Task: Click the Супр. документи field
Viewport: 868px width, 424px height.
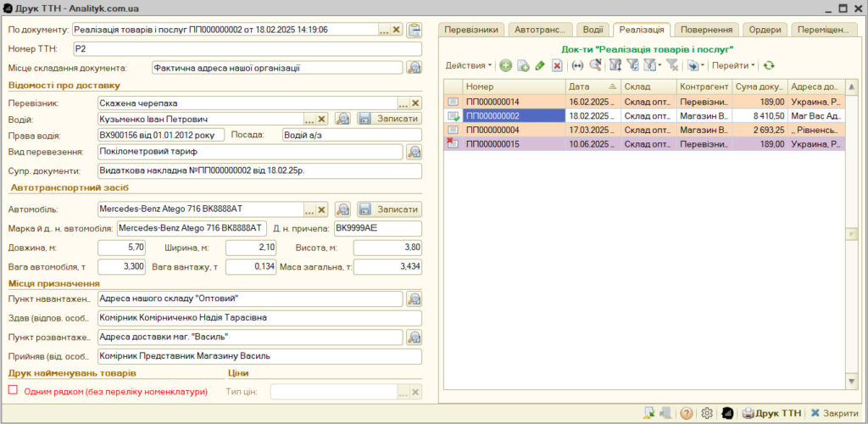Action: coord(259,170)
